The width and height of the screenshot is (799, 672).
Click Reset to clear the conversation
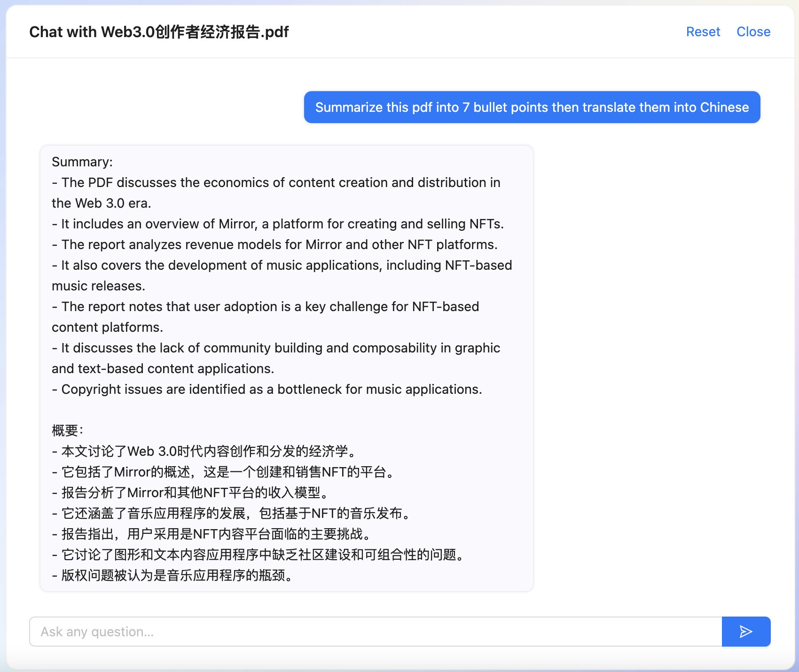point(703,31)
